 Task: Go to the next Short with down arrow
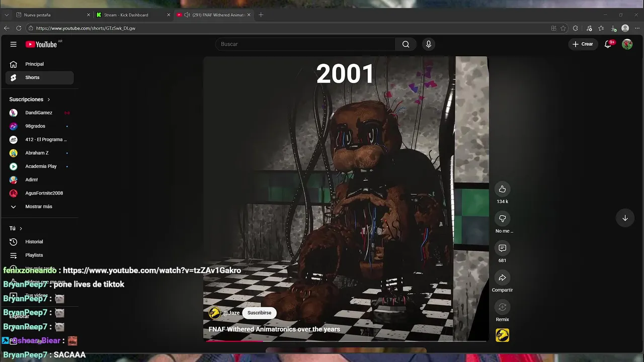coord(625,218)
